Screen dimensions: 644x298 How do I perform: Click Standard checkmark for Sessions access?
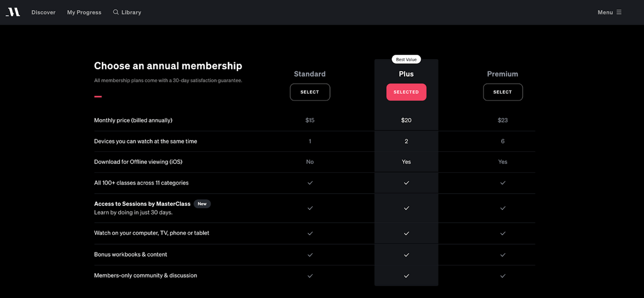point(310,208)
